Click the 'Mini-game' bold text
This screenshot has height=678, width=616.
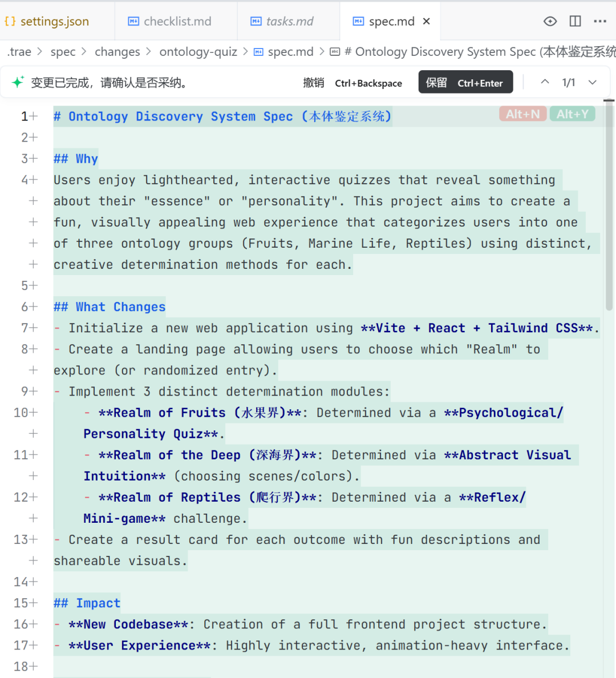click(117, 519)
